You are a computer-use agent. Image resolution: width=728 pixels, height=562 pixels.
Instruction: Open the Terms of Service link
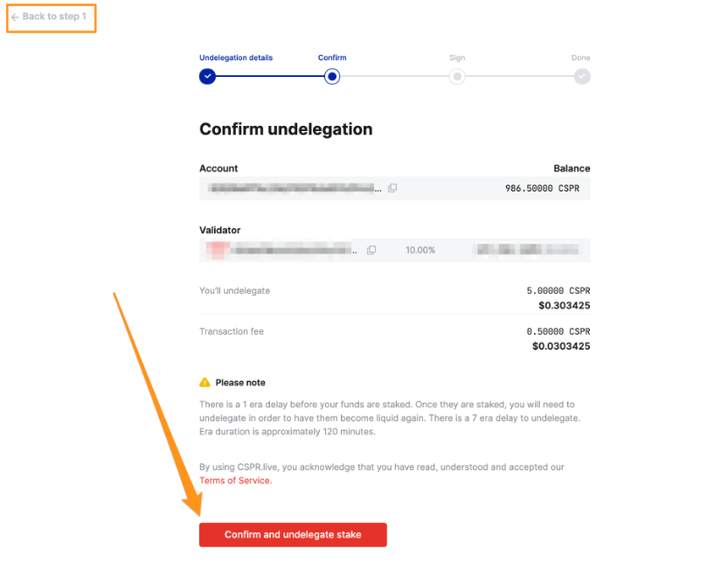point(235,481)
